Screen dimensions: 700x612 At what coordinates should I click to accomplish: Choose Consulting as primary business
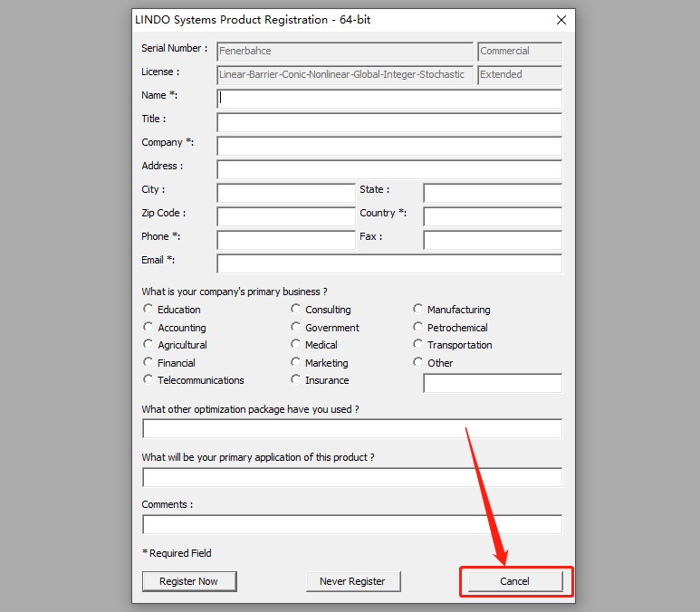pos(296,310)
